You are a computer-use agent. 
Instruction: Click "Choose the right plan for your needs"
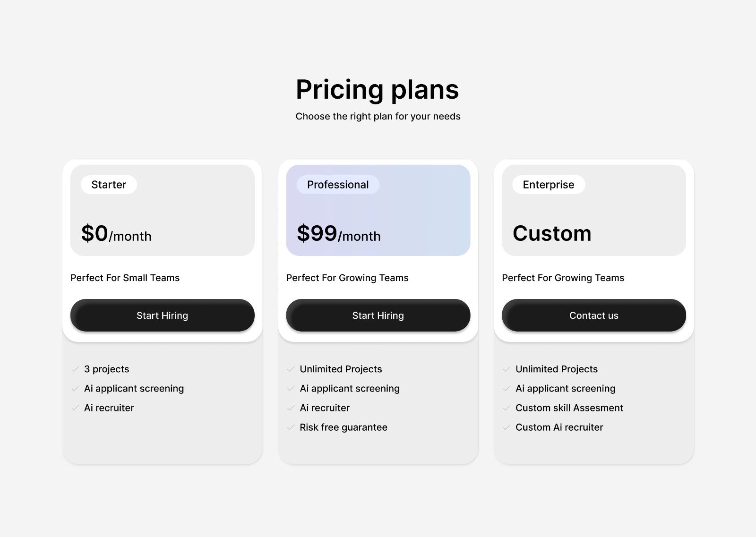tap(378, 117)
